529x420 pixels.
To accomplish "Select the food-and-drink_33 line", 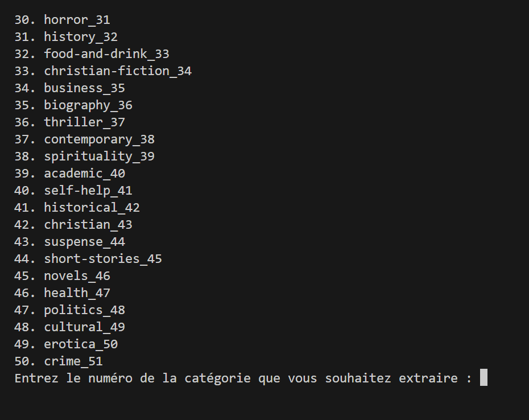I will 106,54.
